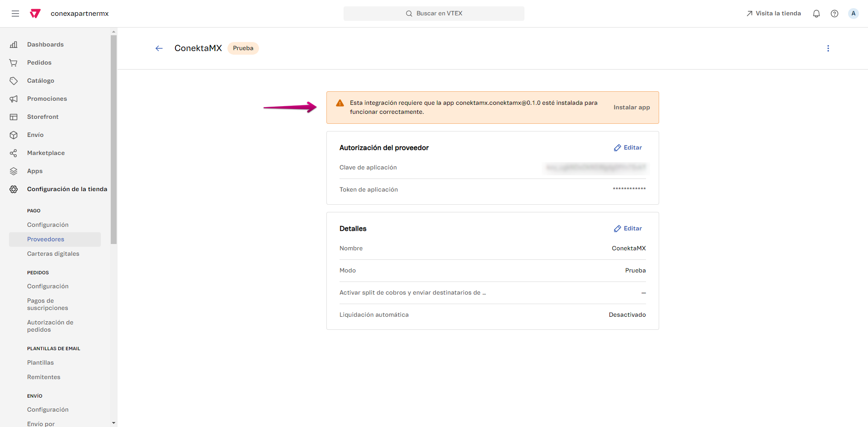Open Configuración under PAGO
Viewport: 868px width, 427px height.
point(48,225)
